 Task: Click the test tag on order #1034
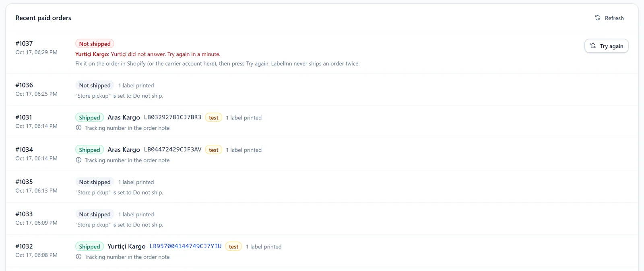(x=214, y=150)
